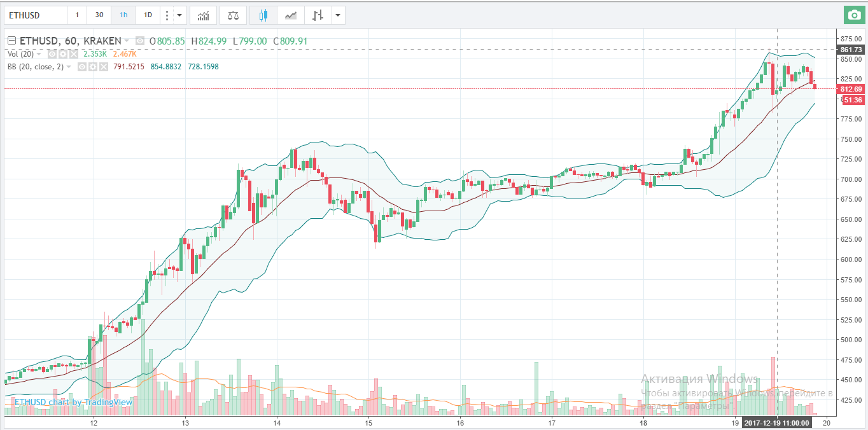Switch to the 30 minute interval
The image size is (868, 430).
[x=99, y=15]
